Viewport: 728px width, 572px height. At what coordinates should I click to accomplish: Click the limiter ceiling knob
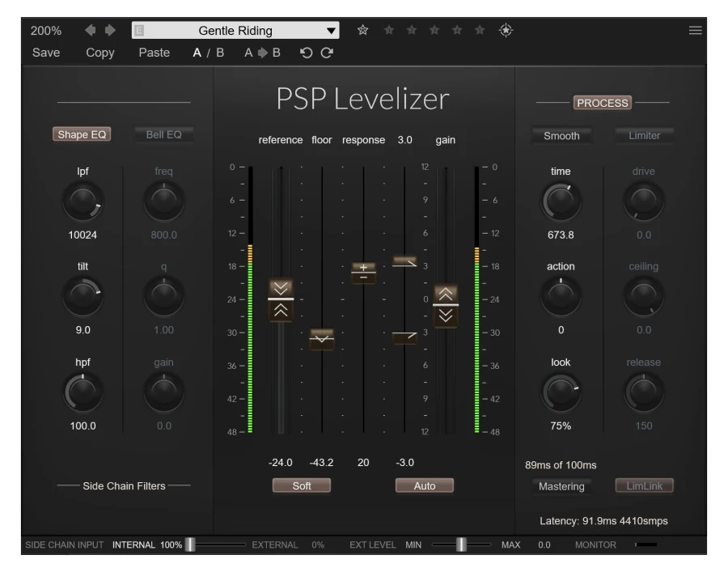tap(644, 296)
